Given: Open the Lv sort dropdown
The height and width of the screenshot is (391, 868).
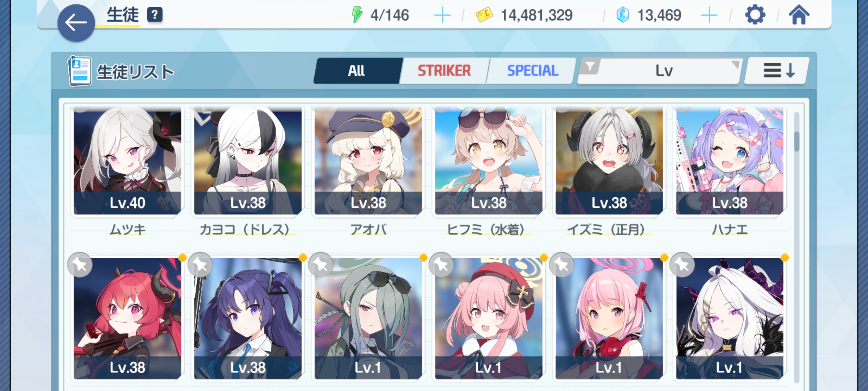Looking at the screenshot, I should pyautogui.click(x=664, y=71).
